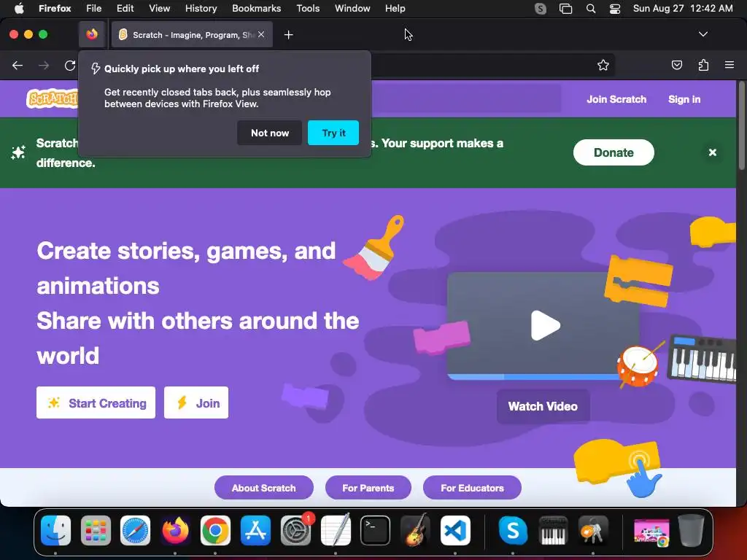Go back one page

pos(18,65)
